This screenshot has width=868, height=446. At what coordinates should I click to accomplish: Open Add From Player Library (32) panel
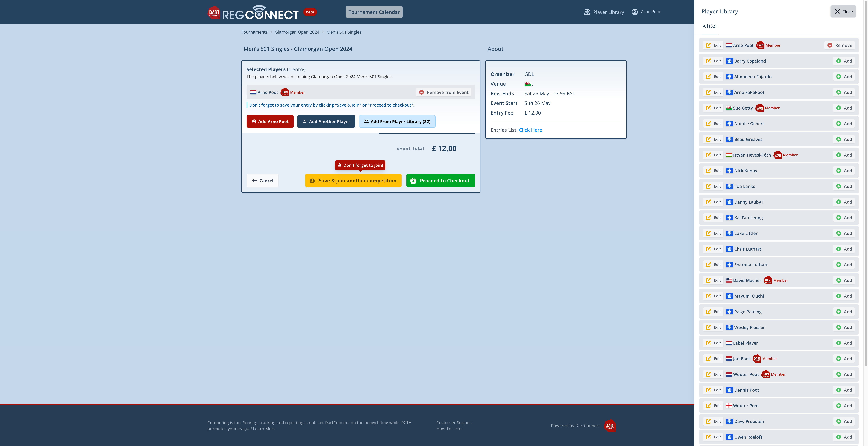(x=397, y=122)
